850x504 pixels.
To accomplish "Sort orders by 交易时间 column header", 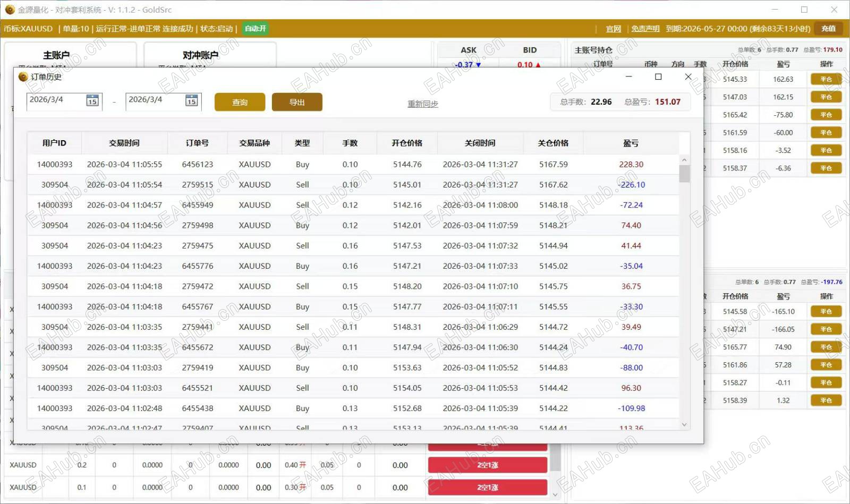I will tap(124, 143).
